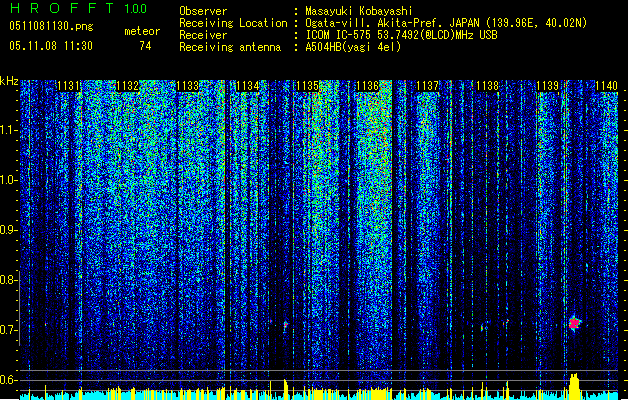Click the kHz axis unit label
This screenshot has width=629, height=400.
9,81
